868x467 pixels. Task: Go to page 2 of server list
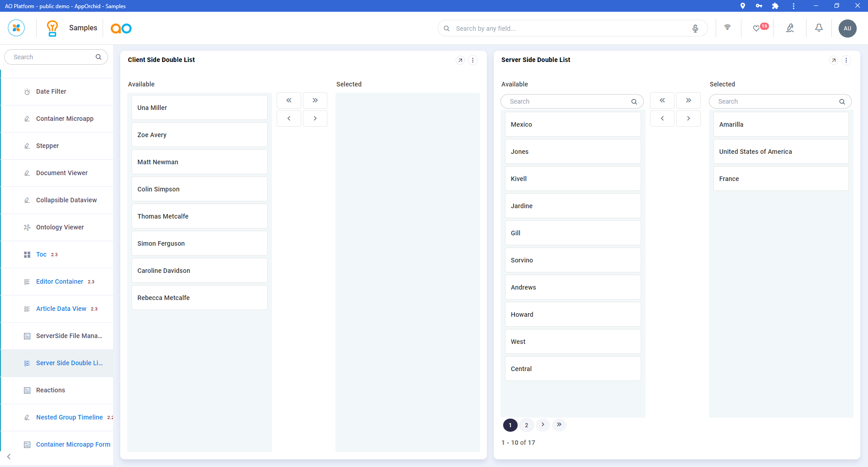tap(526, 425)
